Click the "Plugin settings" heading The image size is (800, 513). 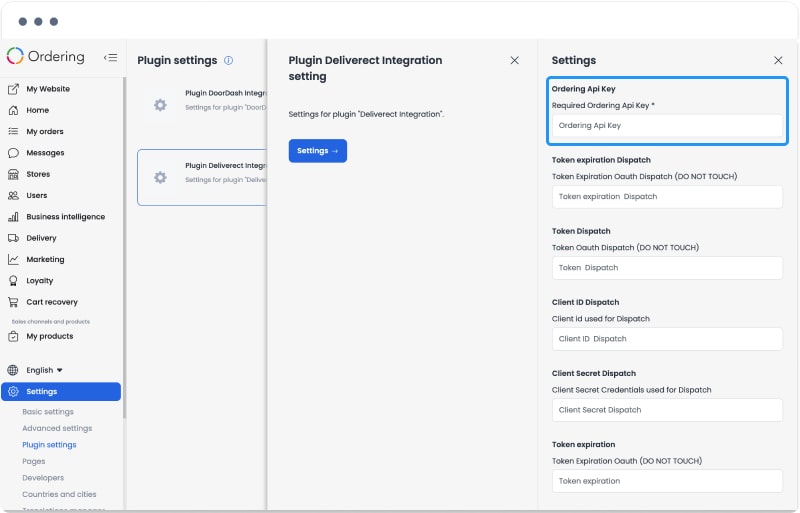177,60
